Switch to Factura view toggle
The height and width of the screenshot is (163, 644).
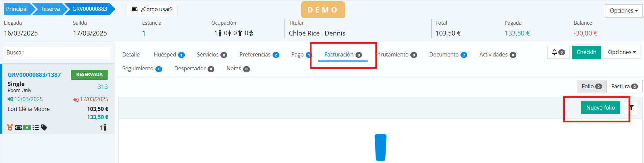[624, 86]
